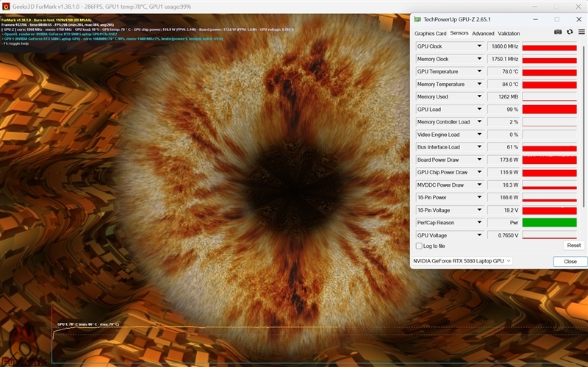Expand the 16-Pin Power dropdown
588x367 pixels.
point(479,197)
